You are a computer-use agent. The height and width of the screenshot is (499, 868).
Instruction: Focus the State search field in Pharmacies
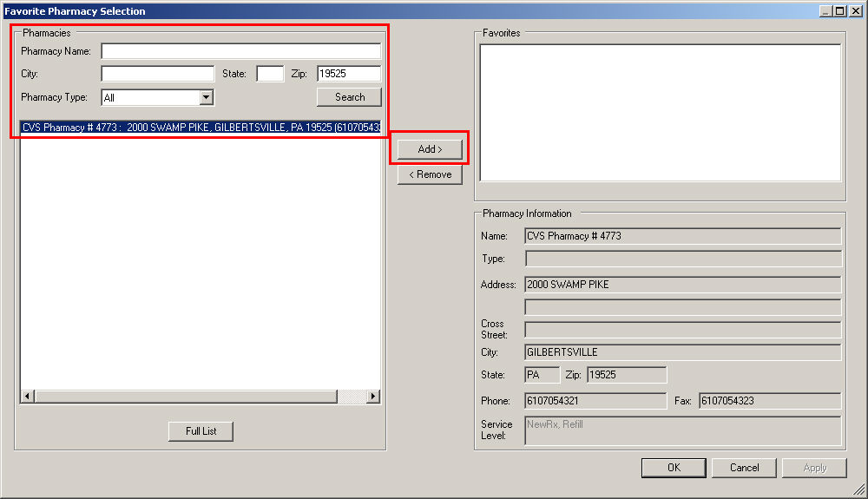tap(270, 74)
